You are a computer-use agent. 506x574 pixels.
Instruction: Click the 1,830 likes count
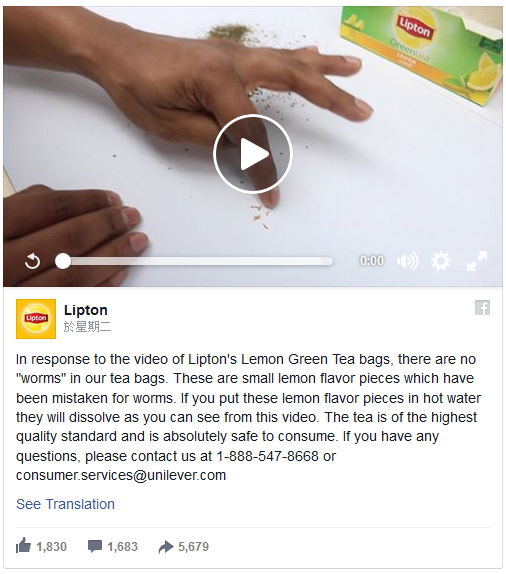point(52,547)
